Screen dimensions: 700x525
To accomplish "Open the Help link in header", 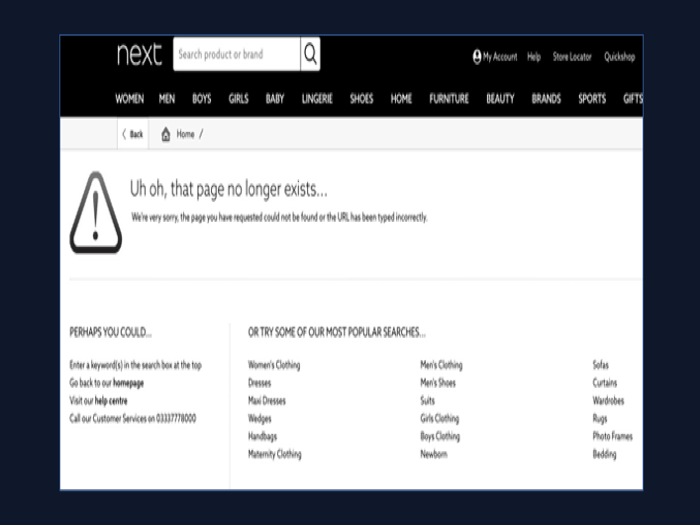I will pyautogui.click(x=534, y=57).
